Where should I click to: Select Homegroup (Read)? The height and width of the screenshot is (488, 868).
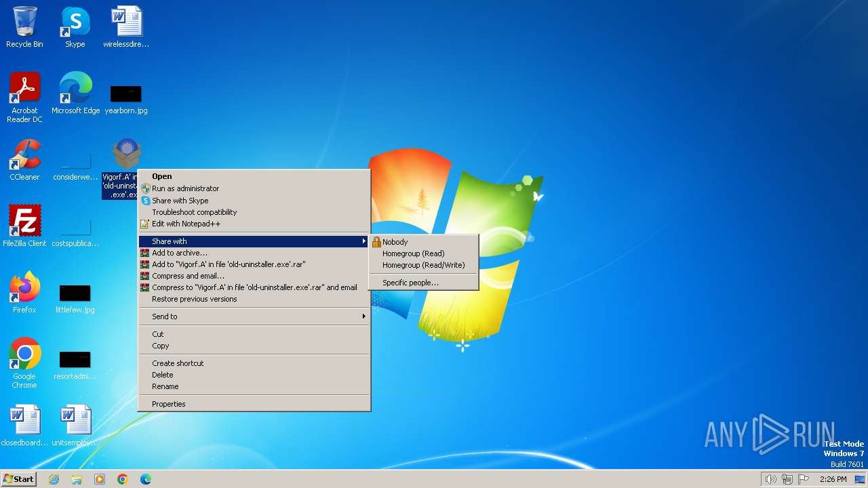click(424, 253)
